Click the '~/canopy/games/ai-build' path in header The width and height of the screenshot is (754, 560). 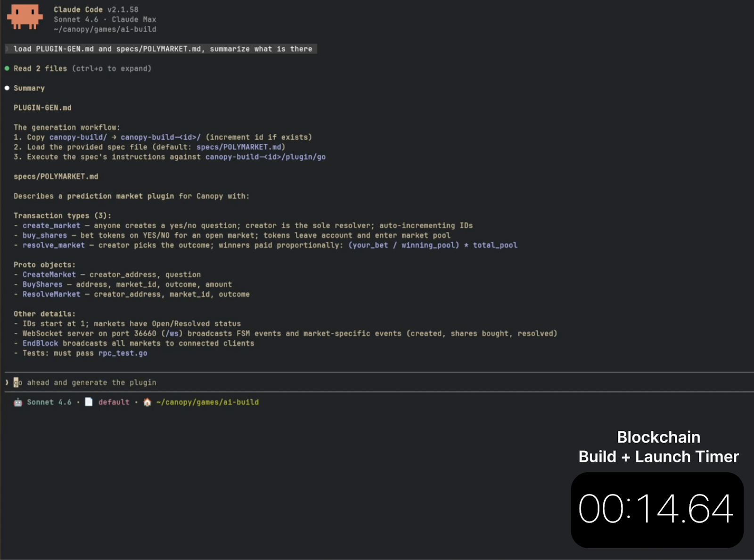(x=105, y=29)
